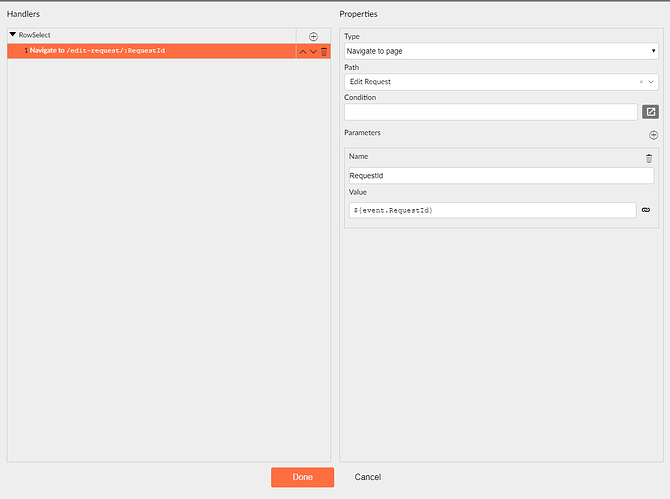Click the Done button
Image resolution: width=670 pixels, height=499 pixels.
[x=303, y=477]
